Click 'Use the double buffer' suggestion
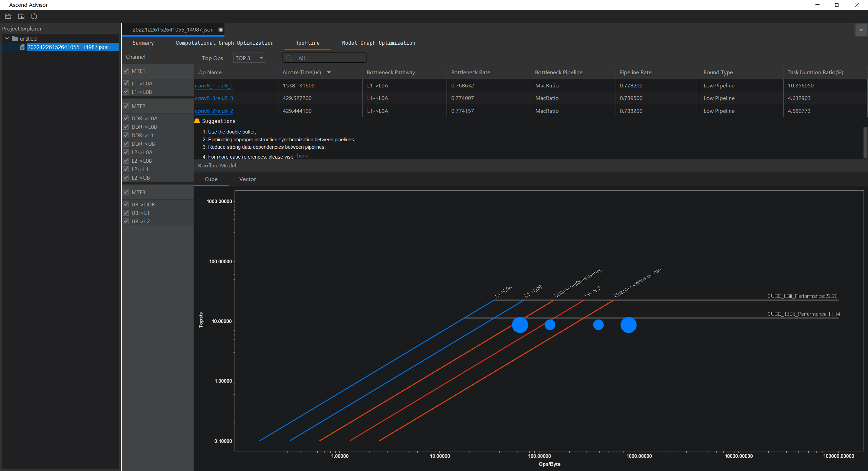Image resolution: width=868 pixels, height=471 pixels. 232,132
